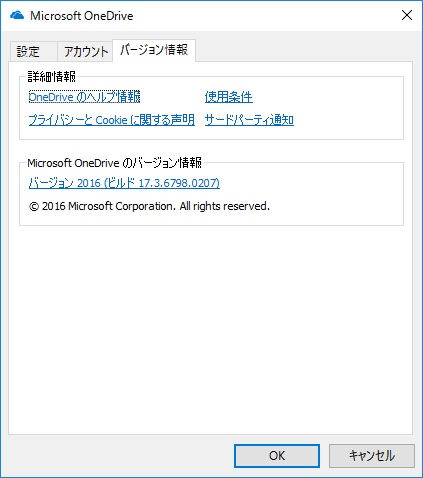Open プライバシーと Cookie に関する声明 link
The image size is (423, 478).
(x=112, y=120)
